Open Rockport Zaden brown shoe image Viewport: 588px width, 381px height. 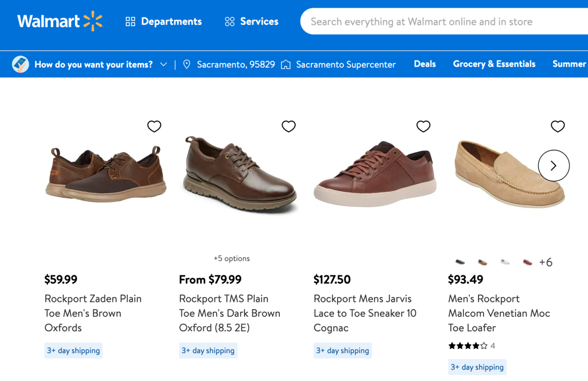click(x=106, y=173)
